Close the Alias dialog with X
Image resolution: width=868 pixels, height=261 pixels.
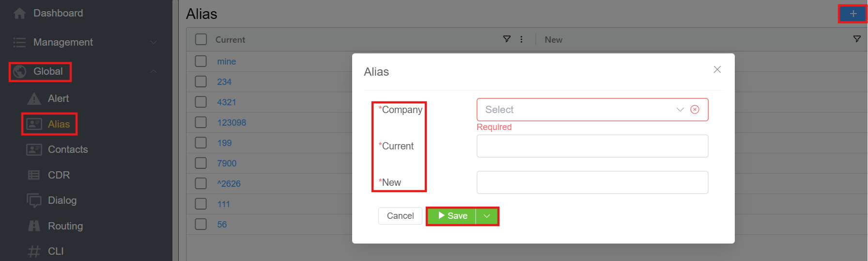717,69
